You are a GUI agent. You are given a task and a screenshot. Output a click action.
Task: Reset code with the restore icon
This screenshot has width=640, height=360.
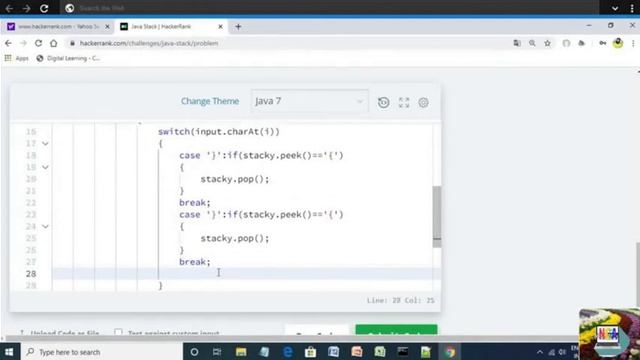[383, 102]
